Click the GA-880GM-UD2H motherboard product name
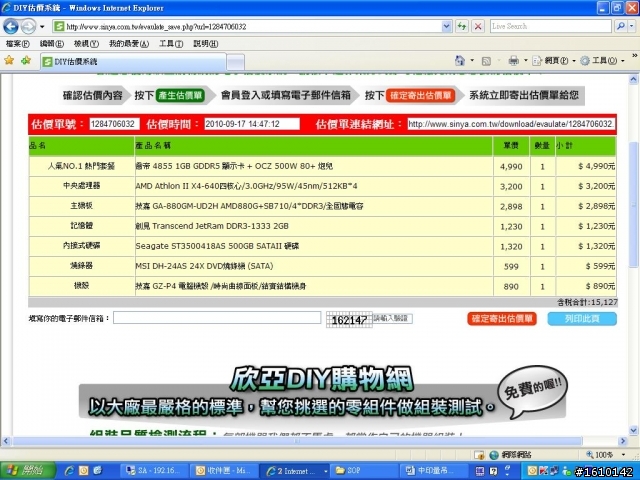The image size is (640, 480). [x=249, y=206]
